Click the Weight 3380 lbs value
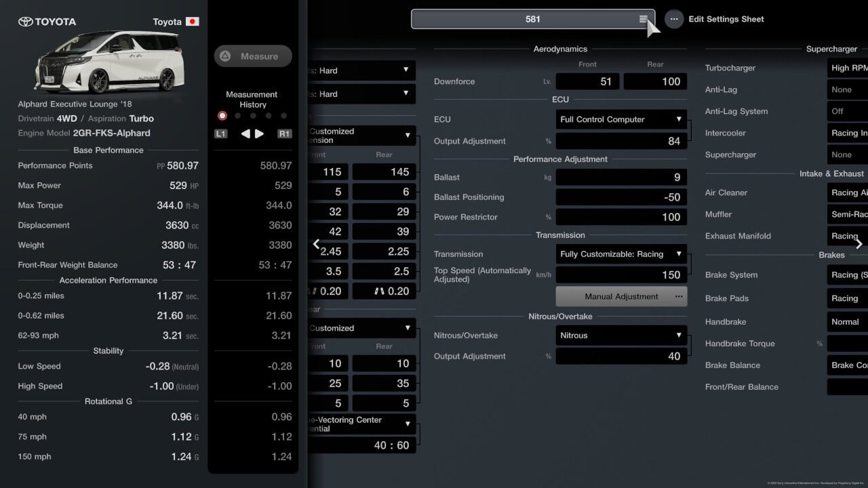This screenshot has height=488, width=868. tap(180, 245)
